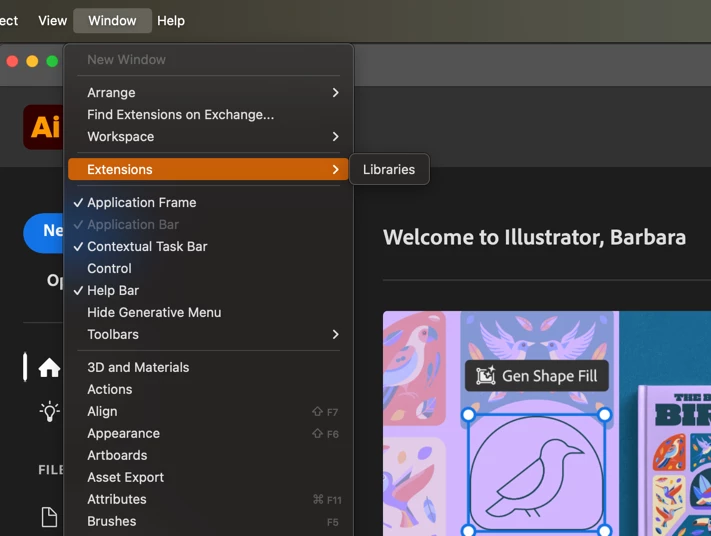Open the Help menu
Screen dimensions: 711x536
coord(171,20)
